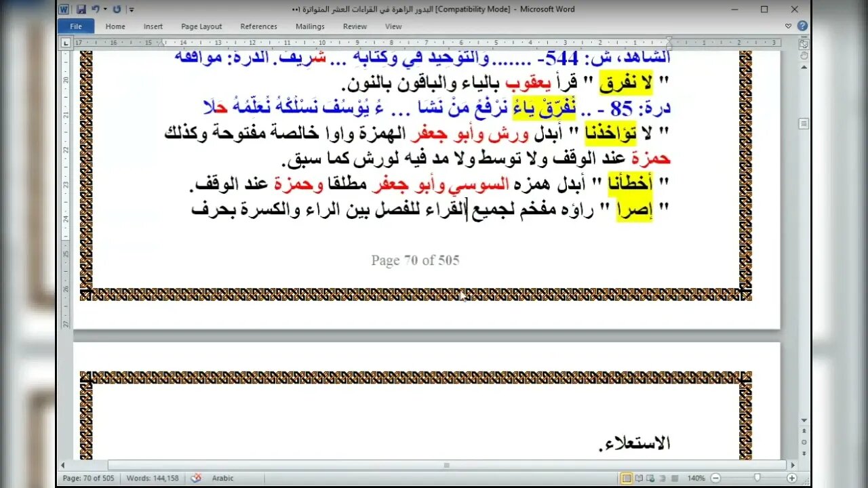Switch to the View ribbon tab

pyautogui.click(x=393, y=26)
